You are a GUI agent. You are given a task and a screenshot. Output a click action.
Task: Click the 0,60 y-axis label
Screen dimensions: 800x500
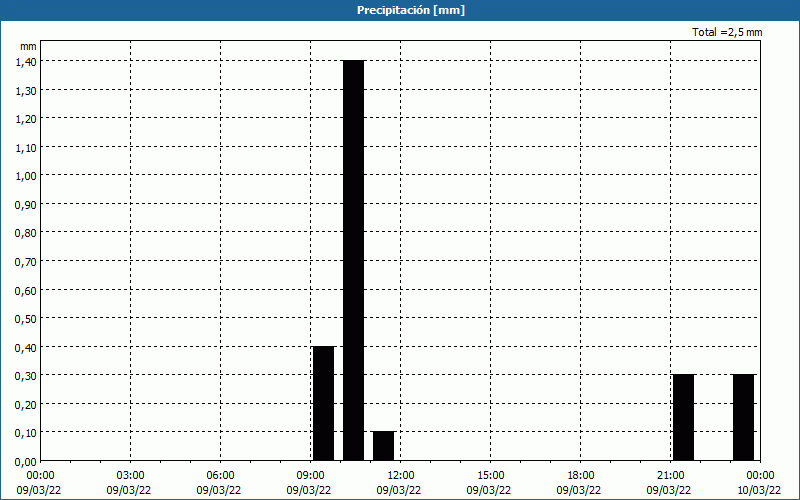pos(26,291)
